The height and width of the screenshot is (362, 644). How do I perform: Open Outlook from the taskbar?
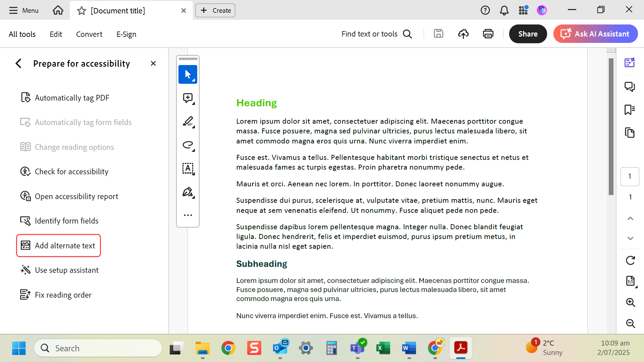tap(280, 348)
